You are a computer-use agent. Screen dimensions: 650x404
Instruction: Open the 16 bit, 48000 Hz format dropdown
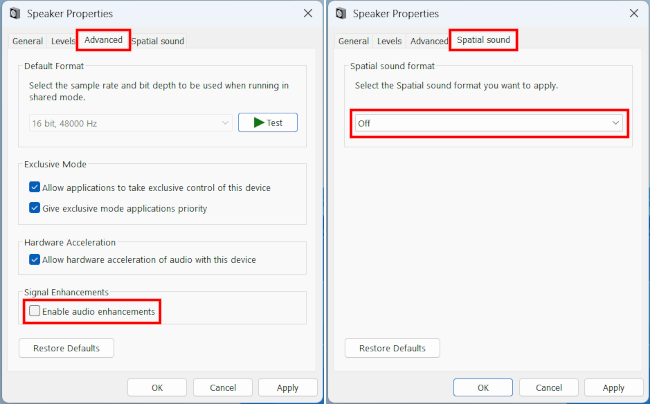(130, 123)
